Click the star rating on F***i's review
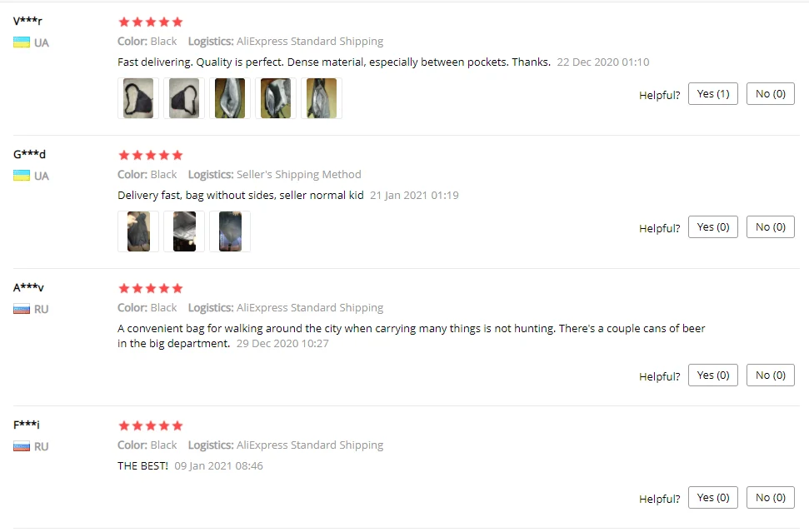Screen dimensions: 809x532 [151, 425]
